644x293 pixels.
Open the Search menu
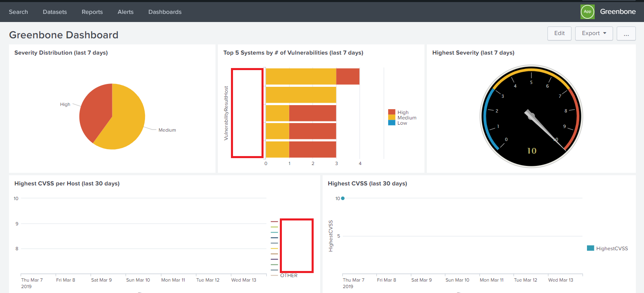(18, 12)
